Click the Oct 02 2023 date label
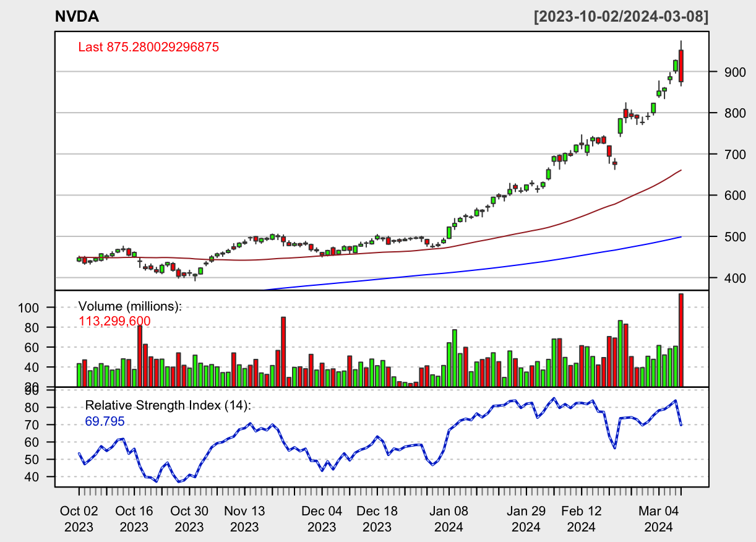 pyautogui.click(x=79, y=519)
